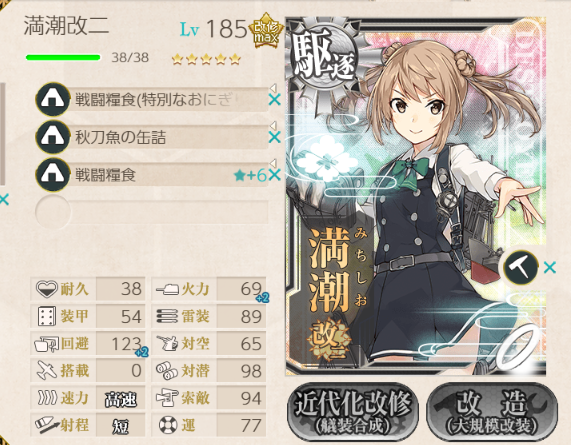The height and width of the screenshot is (445, 571).
Task: Expand arrow above 秋刀魚の缶詰 slot's X
Action: pos(273,126)
